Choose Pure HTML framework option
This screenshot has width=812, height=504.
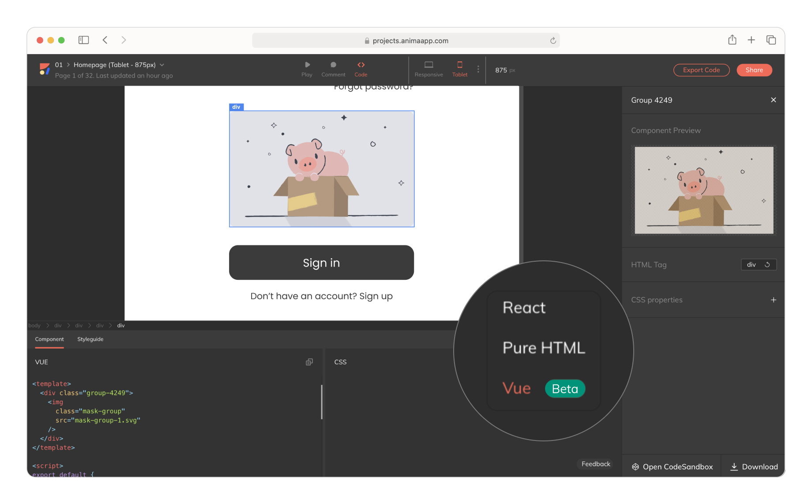pyautogui.click(x=544, y=348)
